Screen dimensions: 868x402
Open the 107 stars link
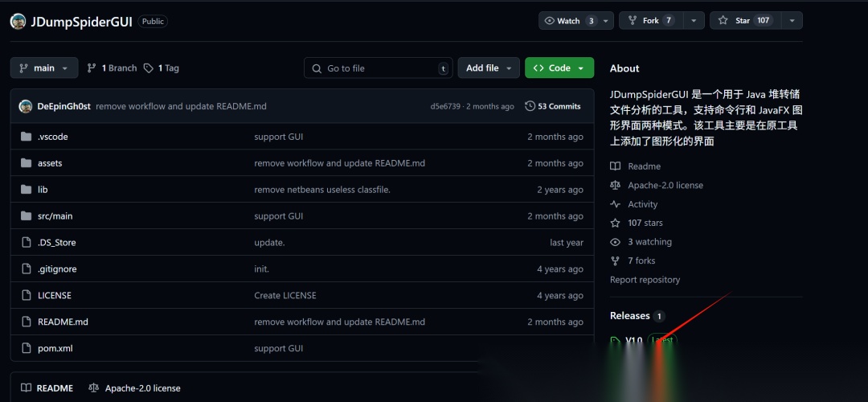tap(645, 223)
